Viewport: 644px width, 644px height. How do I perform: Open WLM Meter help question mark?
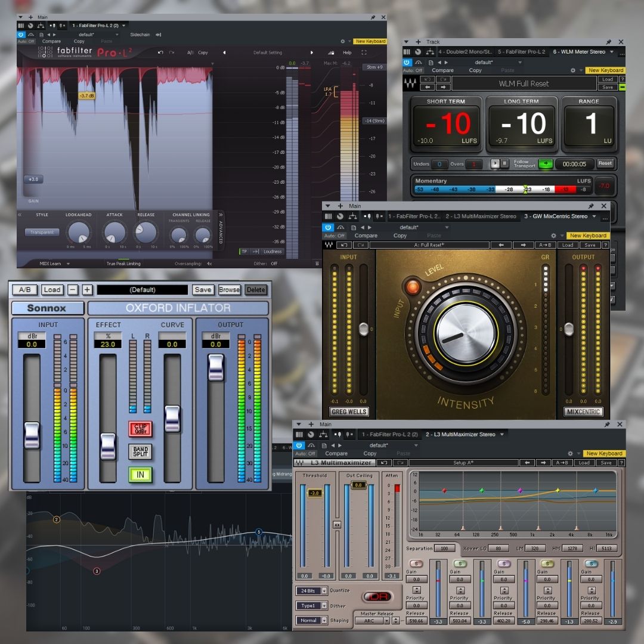tap(622, 79)
